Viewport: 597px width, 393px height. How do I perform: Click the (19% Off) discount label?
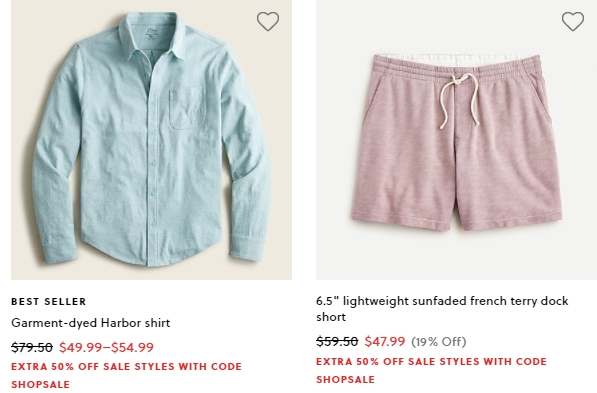(439, 342)
